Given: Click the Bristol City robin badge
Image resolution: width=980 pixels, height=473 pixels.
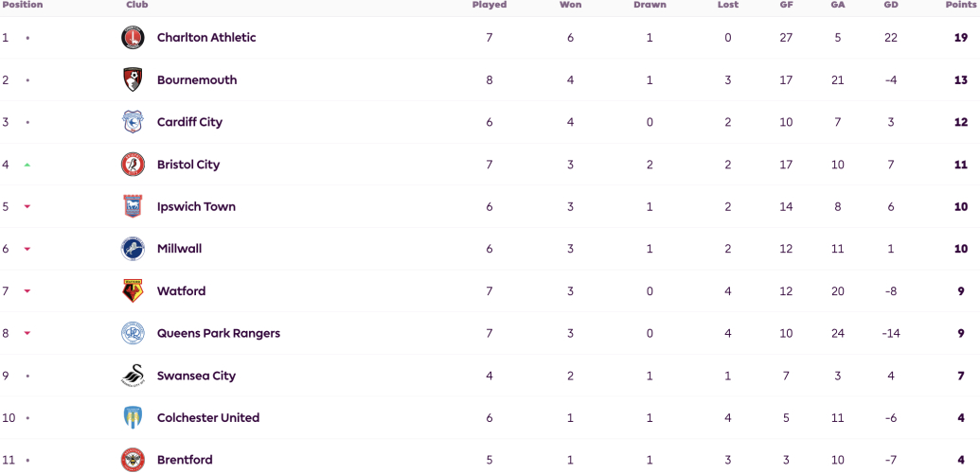Looking at the screenshot, I should tap(133, 165).
